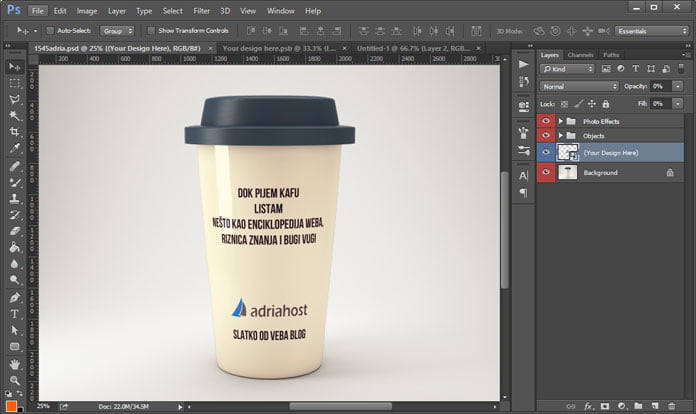696x414 pixels.
Task: Select the Clone Stamp tool
Action: tap(15, 198)
